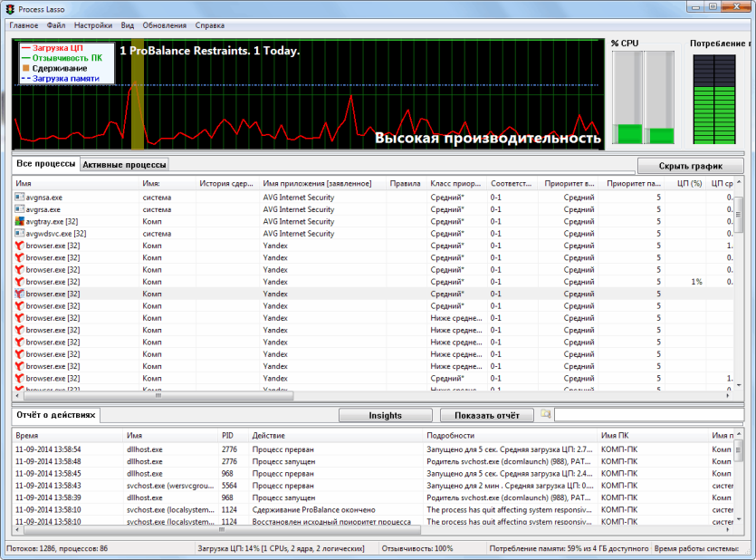Open the Вид menu
Image resolution: width=756 pixels, height=560 pixels.
[128, 25]
